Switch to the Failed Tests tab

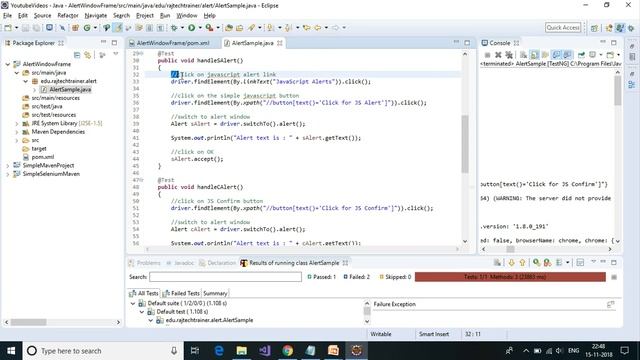181,293
